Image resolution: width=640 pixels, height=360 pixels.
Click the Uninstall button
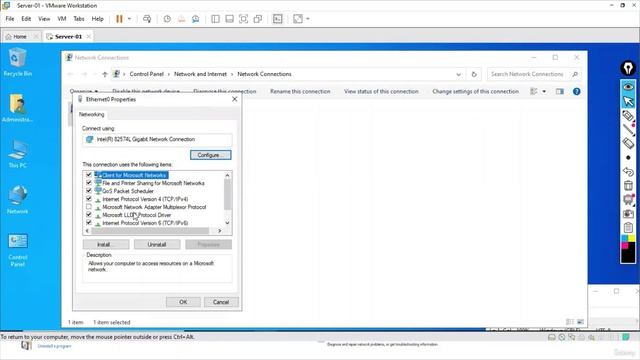point(157,244)
